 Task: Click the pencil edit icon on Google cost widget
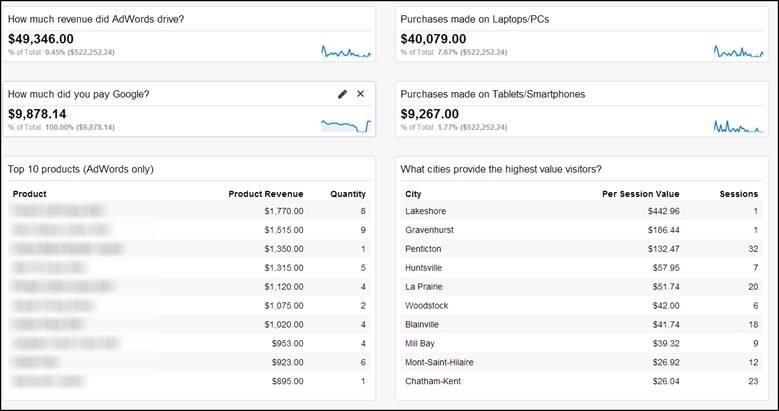[342, 94]
